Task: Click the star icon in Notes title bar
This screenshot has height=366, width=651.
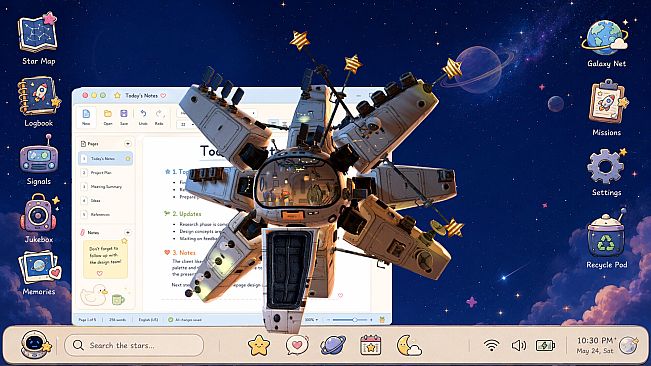Action: (117, 95)
